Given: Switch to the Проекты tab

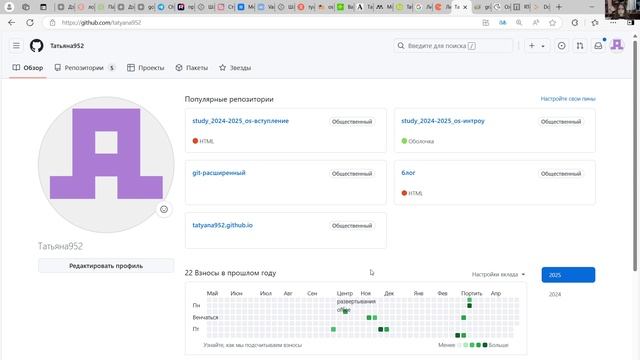Looking at the screenshot, I should pos(146,68).
